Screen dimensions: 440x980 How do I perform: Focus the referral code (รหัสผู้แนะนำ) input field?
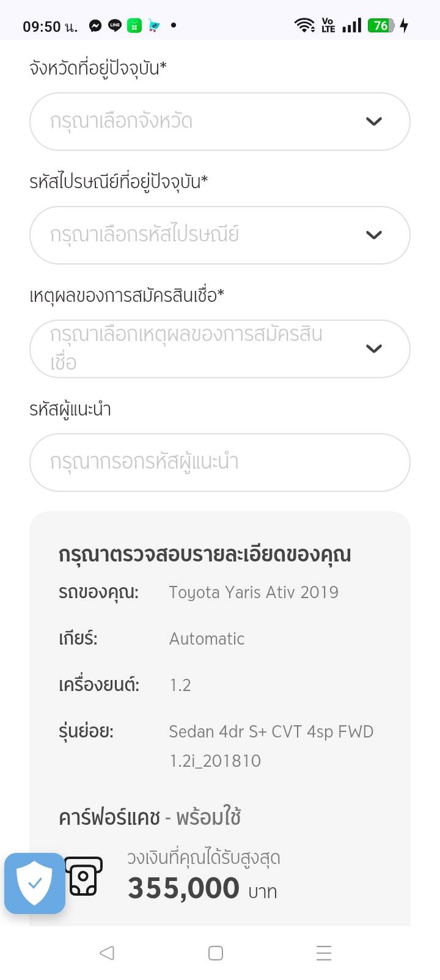[x=219, y=463]
